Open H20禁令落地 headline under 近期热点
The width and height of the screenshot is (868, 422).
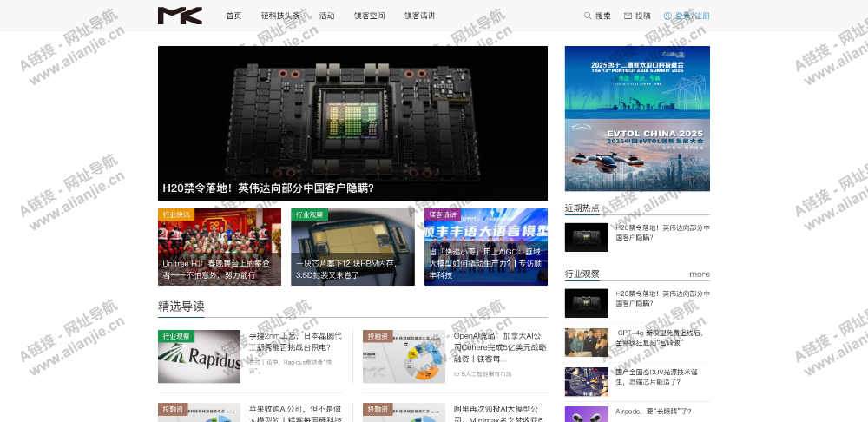662,233
